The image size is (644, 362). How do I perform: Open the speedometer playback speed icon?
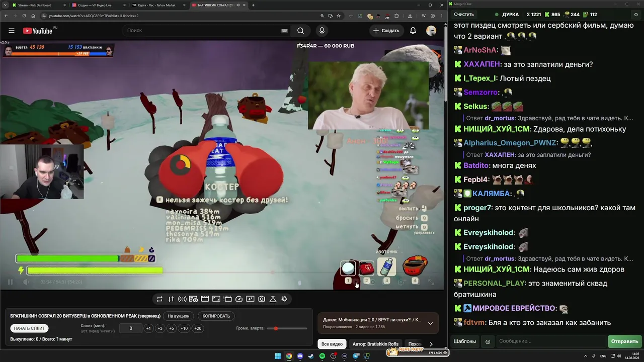239,299
